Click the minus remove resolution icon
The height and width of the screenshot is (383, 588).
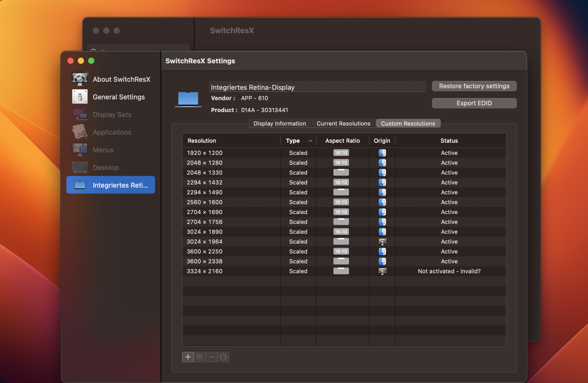211,357
